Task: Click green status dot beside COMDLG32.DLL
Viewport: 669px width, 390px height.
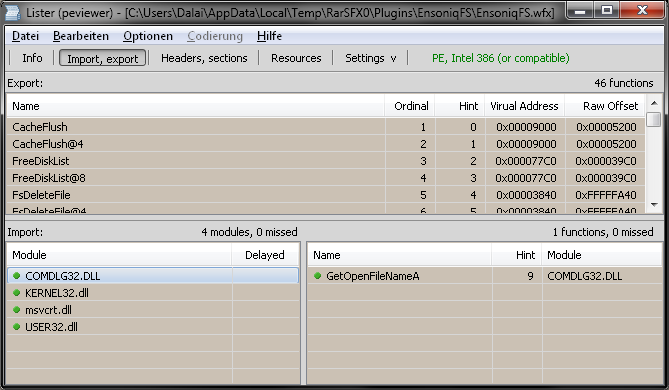Action: click(17, 276)
